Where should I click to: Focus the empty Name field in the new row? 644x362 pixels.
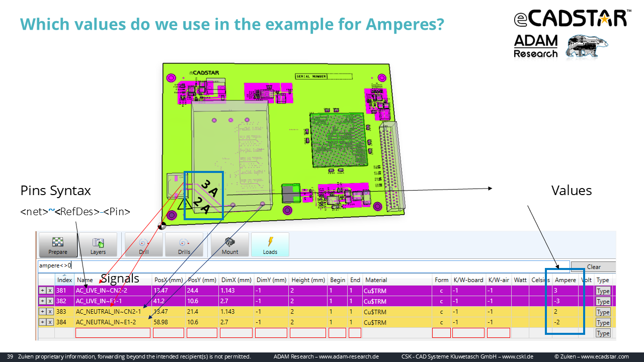click(113, 333)
